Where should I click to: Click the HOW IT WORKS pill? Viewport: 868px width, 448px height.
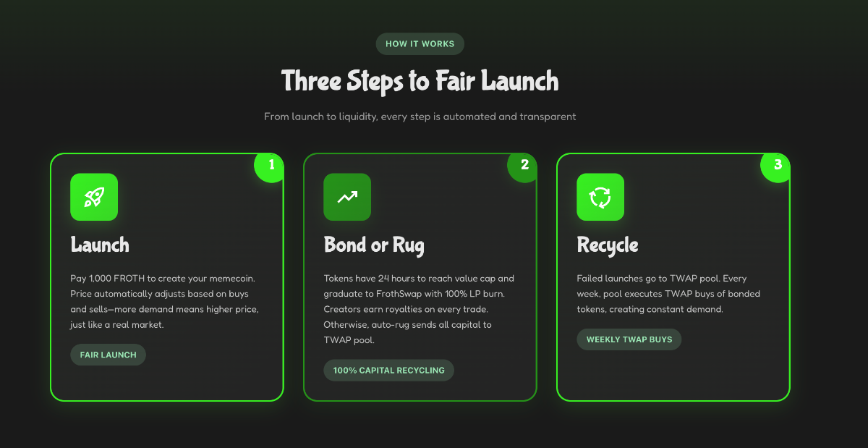pos(420,43)
